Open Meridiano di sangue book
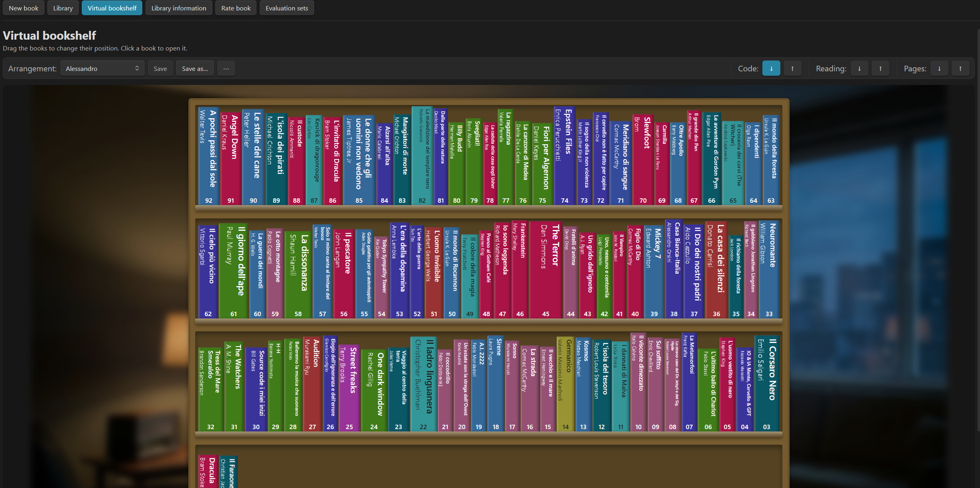Viewport: 980px width, 488px height. pyautogui.click(x=621, y=163)
